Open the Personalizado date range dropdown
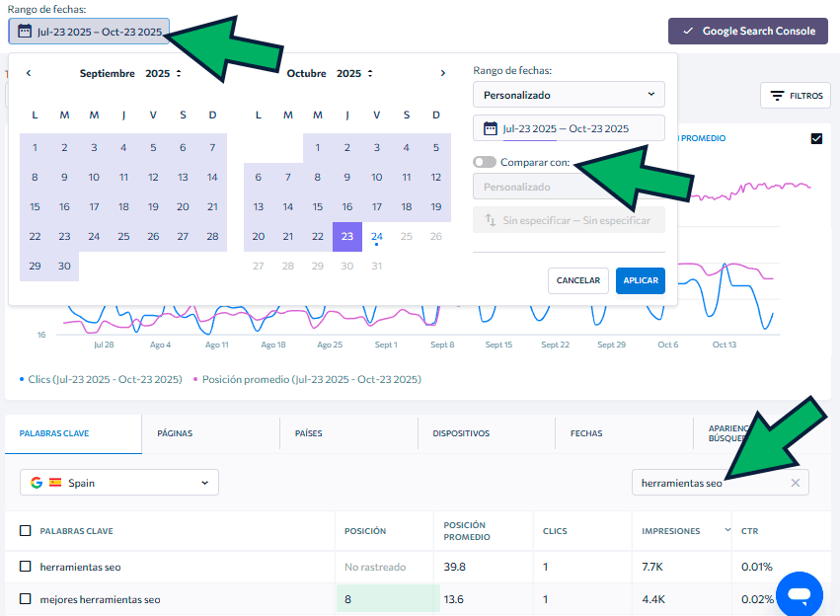 click(569, 95)
